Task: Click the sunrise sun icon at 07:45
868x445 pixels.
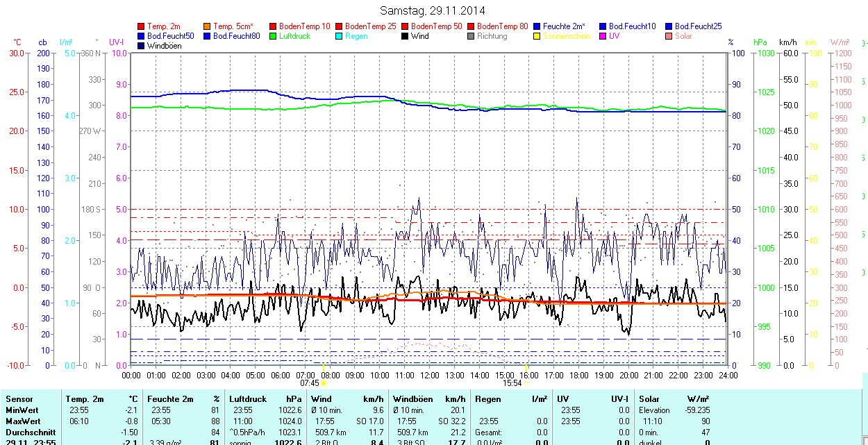Action: pyautogui.click(x=324, y=383)
